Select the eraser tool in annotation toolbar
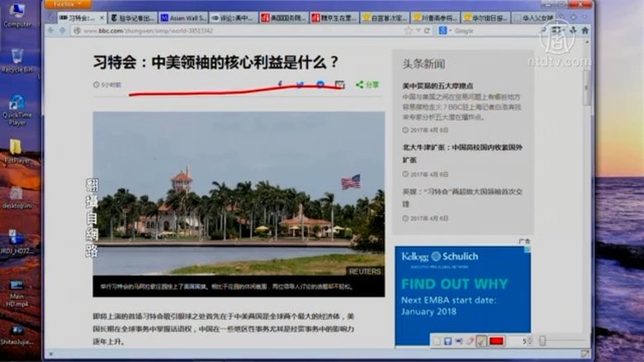 click(469, 341)
